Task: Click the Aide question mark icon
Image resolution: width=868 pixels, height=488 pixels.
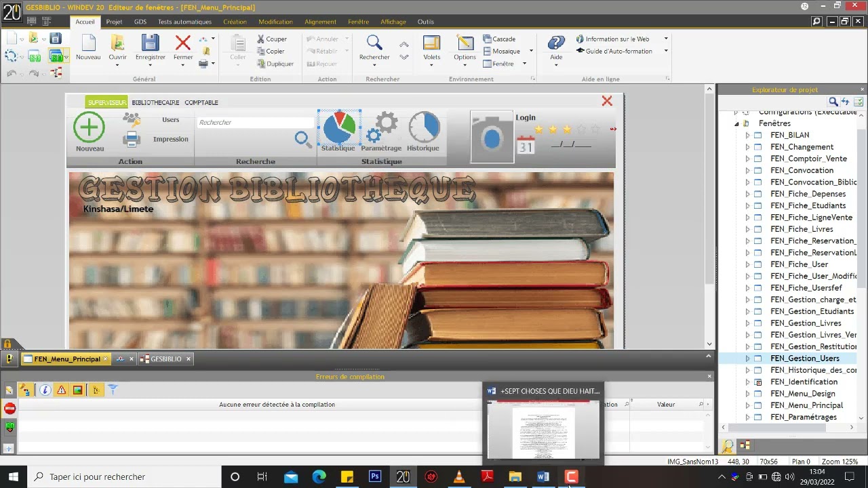Action: 556,43
